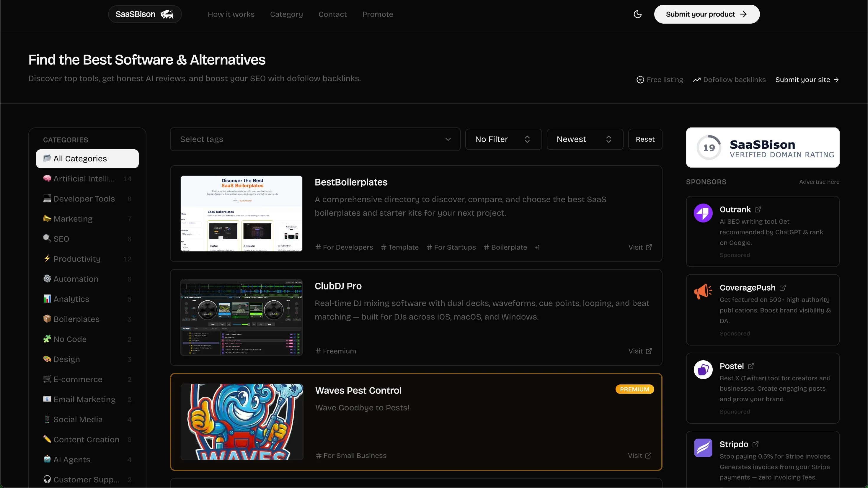Go to How it works page
The width and height of the screenshot is (868, 488).
(x=231, y=14)
